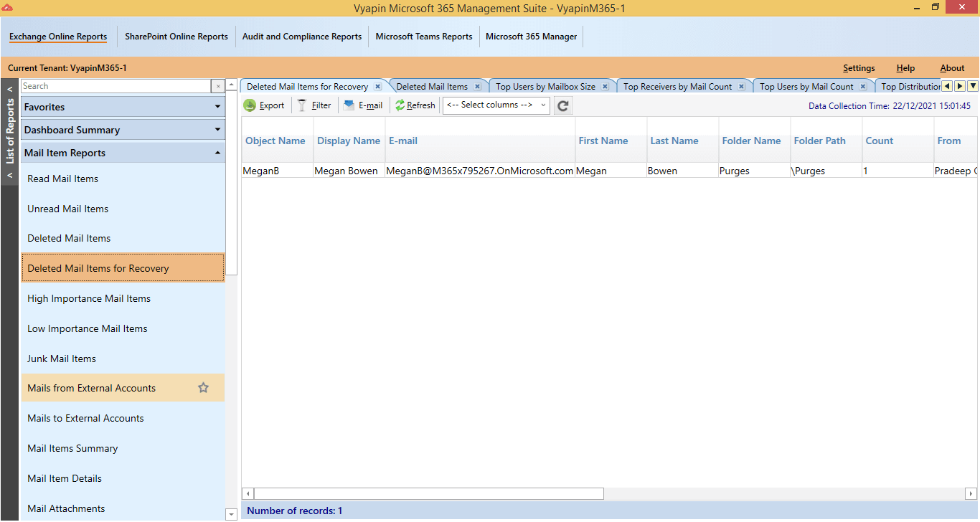This screenshot has width=980, height=522.
Task: Click the E-mail envelope icon
Action: point(349,105)
